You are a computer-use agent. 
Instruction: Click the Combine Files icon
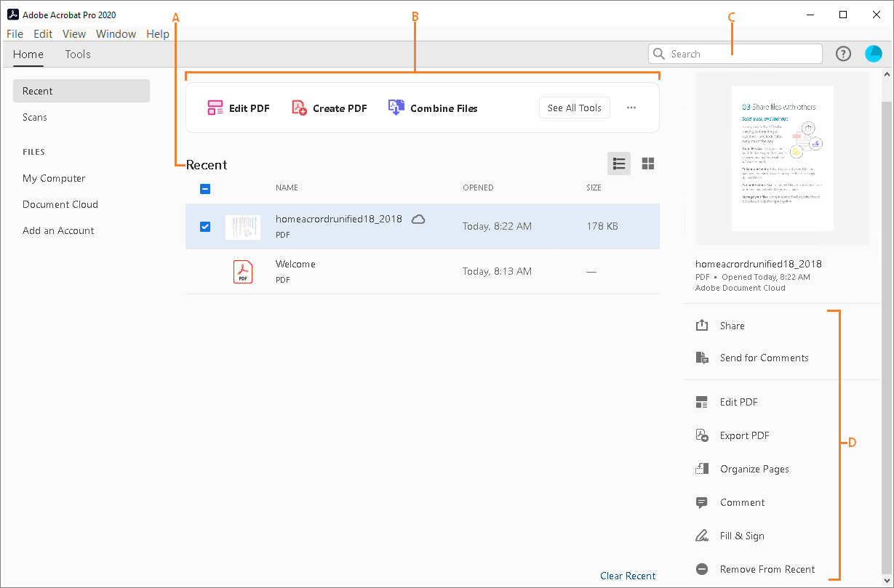(396, 107)
